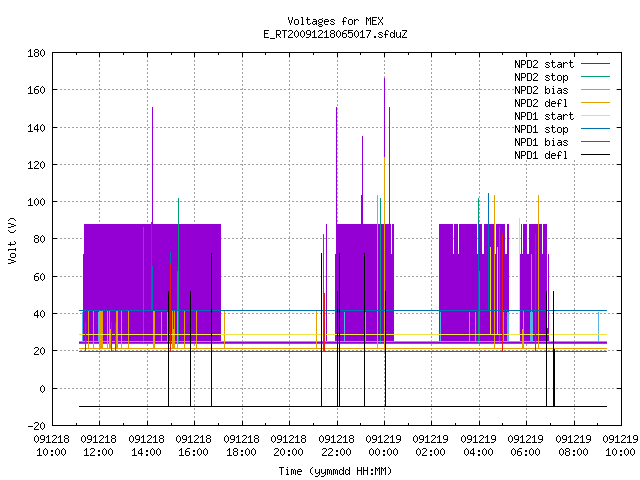Select the NPD2 bias legend label
The image size is (640, 480).
click(x=541, y=90)
